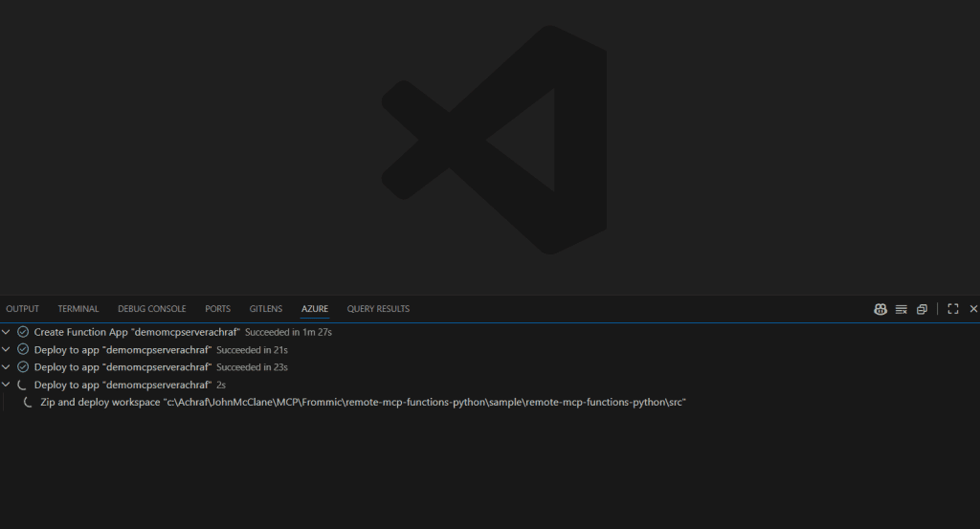Collapse the deploy entry succeeded in 21s
Viewport: 980px width, 529px height.
(x=8, y=350)
